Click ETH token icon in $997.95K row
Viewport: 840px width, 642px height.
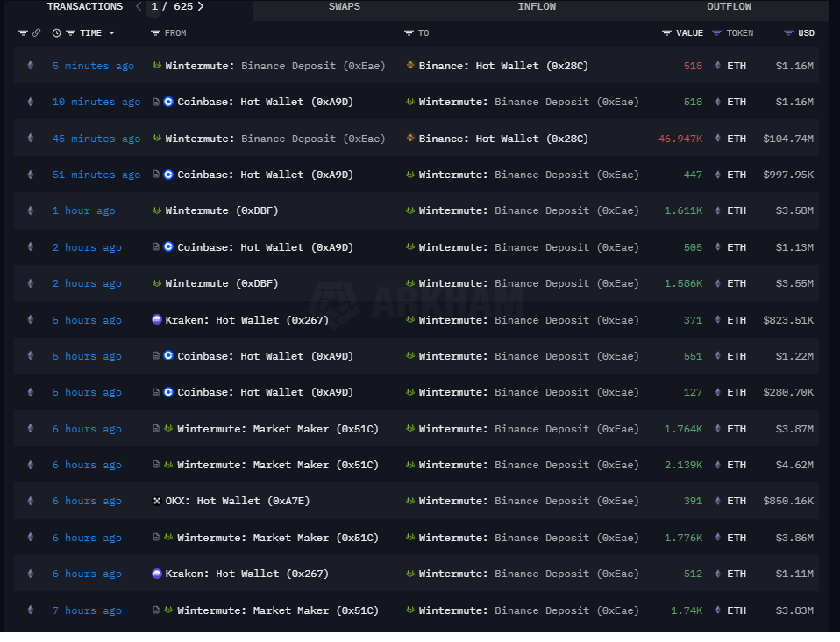coord(718,175)
